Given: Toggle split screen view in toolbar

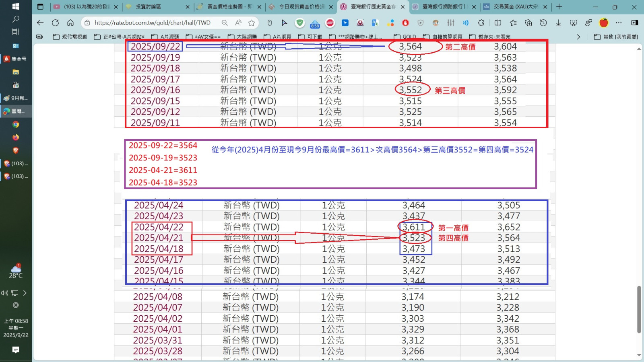Looking at the screenshot, I should point(498,23).
